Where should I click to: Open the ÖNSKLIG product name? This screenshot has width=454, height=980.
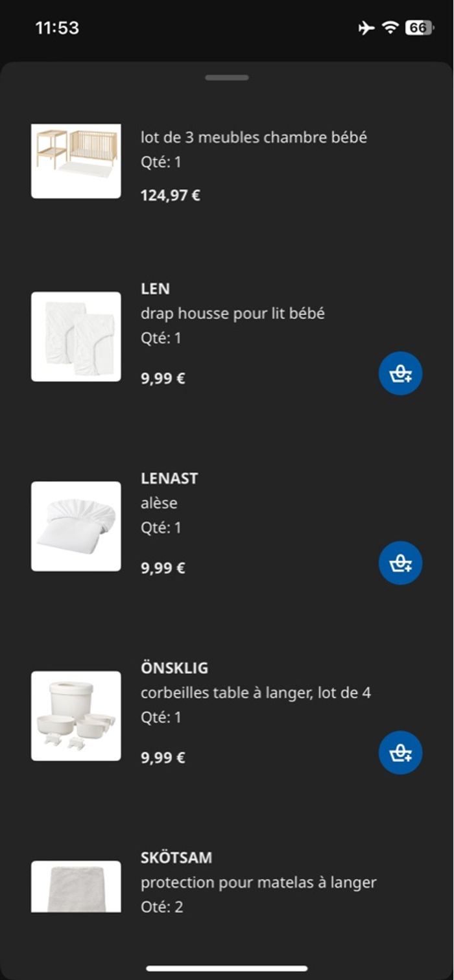tap(174, 668)
